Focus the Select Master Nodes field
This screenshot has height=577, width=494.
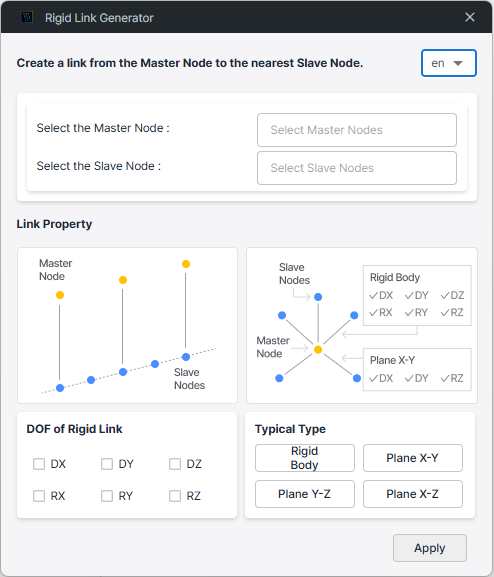[357, 130]
